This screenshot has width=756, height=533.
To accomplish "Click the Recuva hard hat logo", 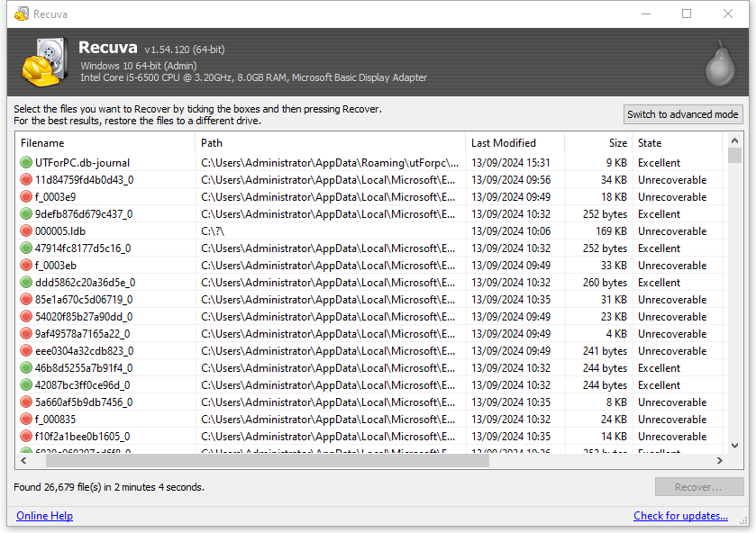I will tap(44, 62).
